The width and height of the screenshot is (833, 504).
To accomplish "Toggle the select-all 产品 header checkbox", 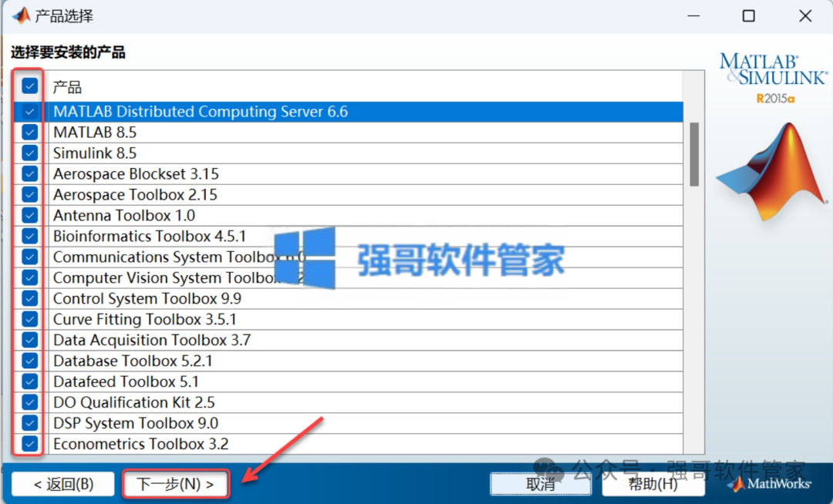I will click(x=30, y=86).
